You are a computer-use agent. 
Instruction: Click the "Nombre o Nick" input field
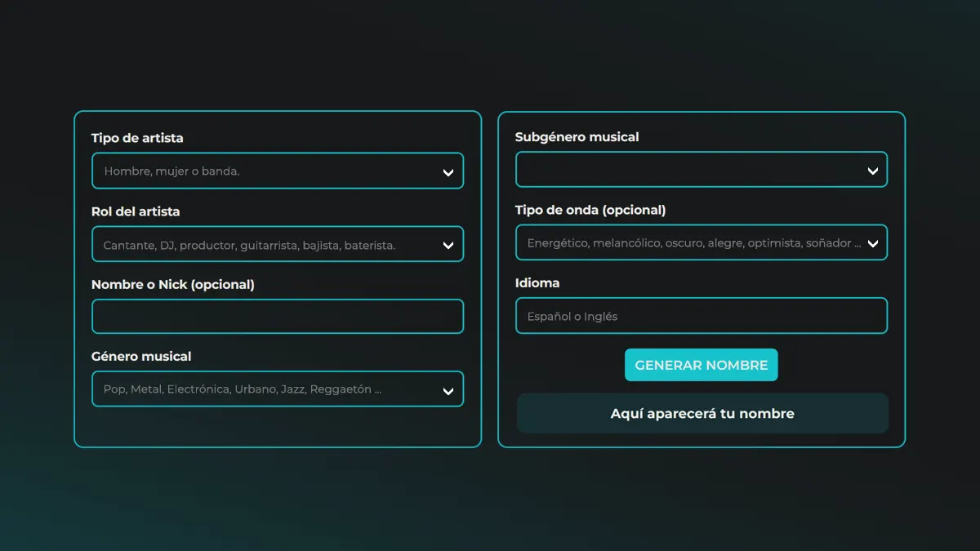click(278, 316)
